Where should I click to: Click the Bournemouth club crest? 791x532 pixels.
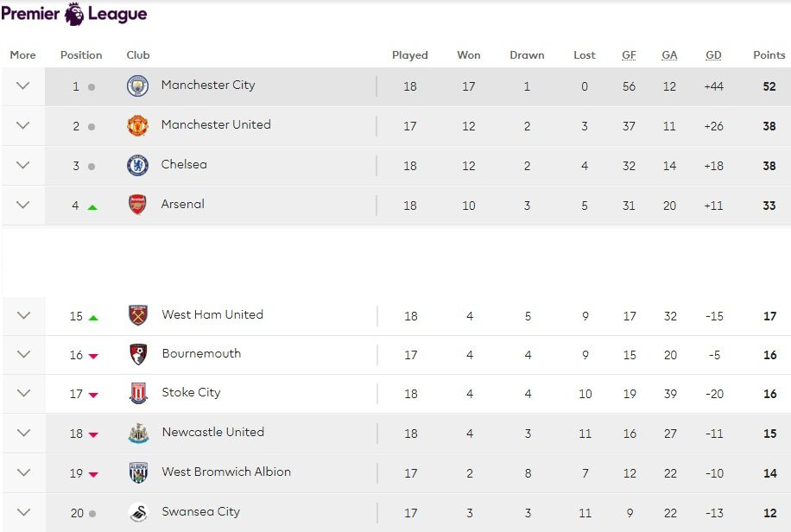(138, 354)
